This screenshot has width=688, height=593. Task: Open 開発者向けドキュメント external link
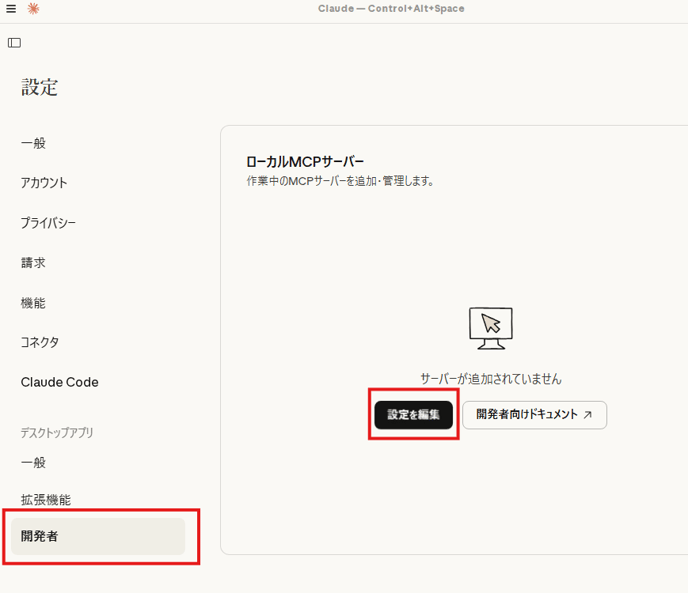coord(534,415)
